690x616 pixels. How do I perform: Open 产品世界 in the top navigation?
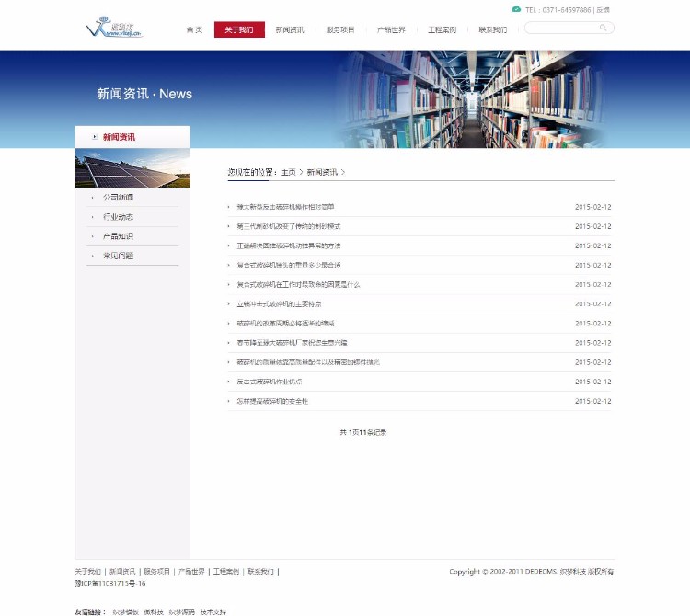pyautogui.click(x=391, y=30)
